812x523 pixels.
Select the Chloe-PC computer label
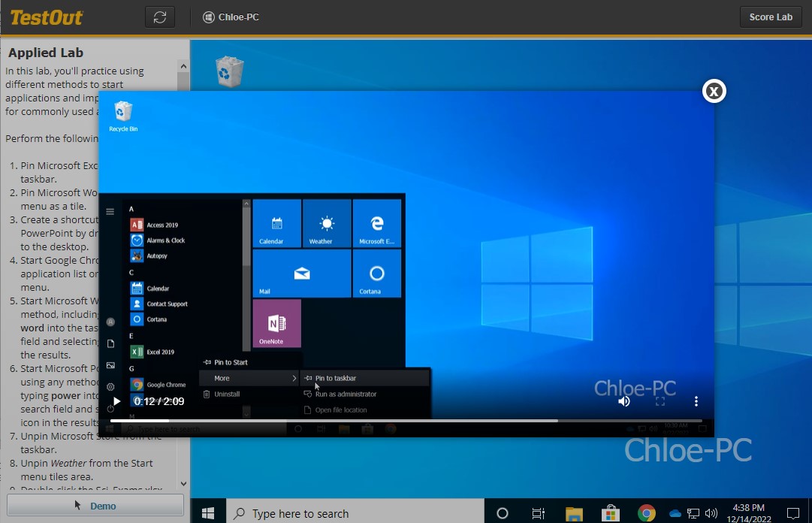[x=231, y=17]
